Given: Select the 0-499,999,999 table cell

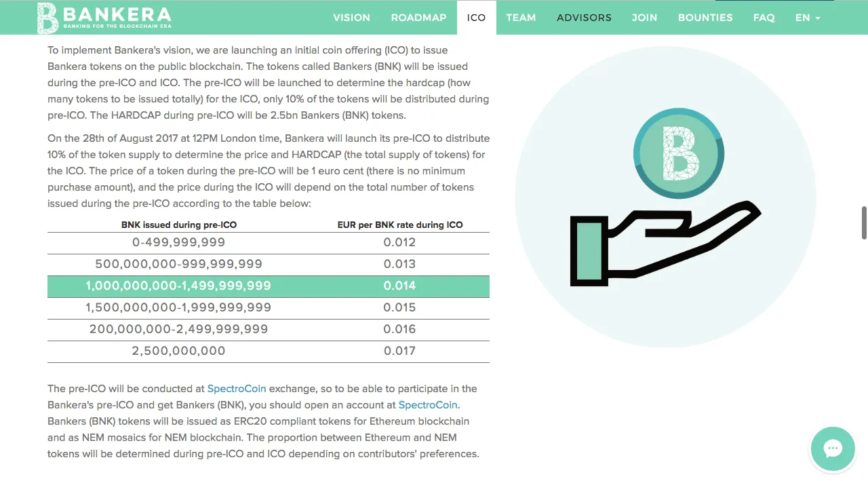Looking at the screenshot, I should 179,242.
